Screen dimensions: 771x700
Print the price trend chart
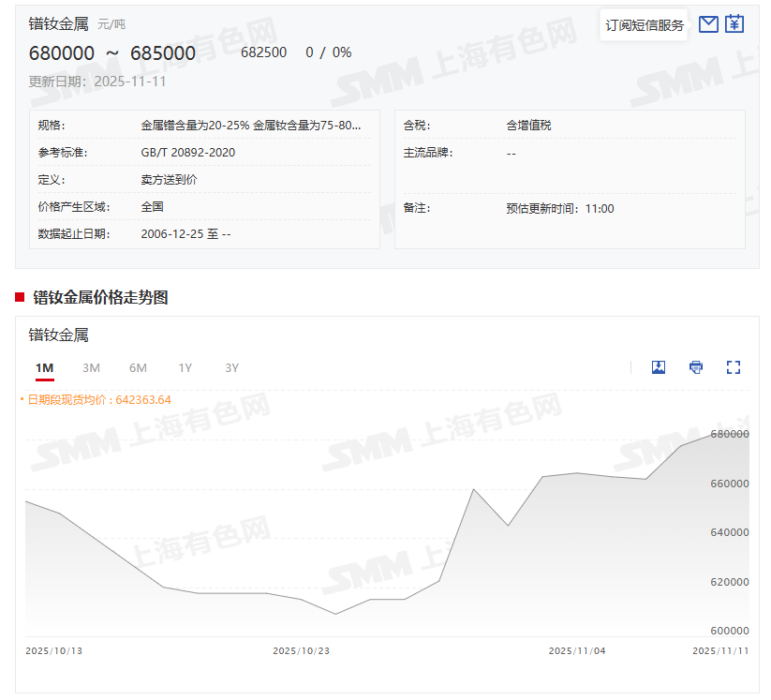click(696, 367)
